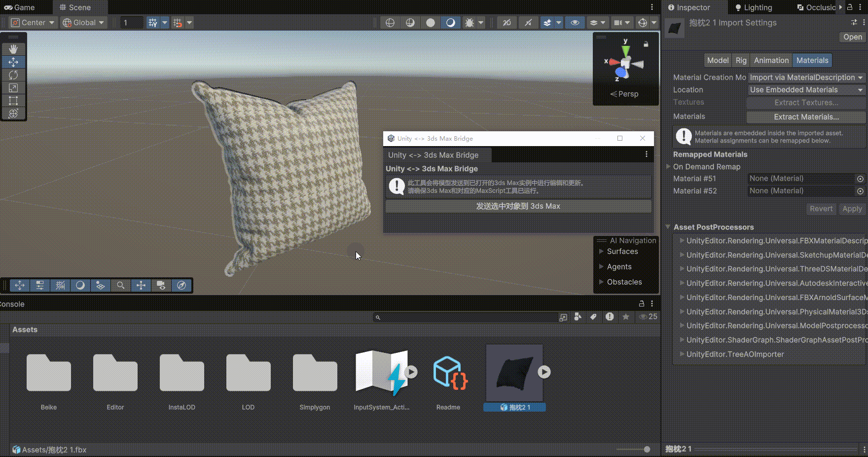Click the Extract Materials button

coord(806,117)
